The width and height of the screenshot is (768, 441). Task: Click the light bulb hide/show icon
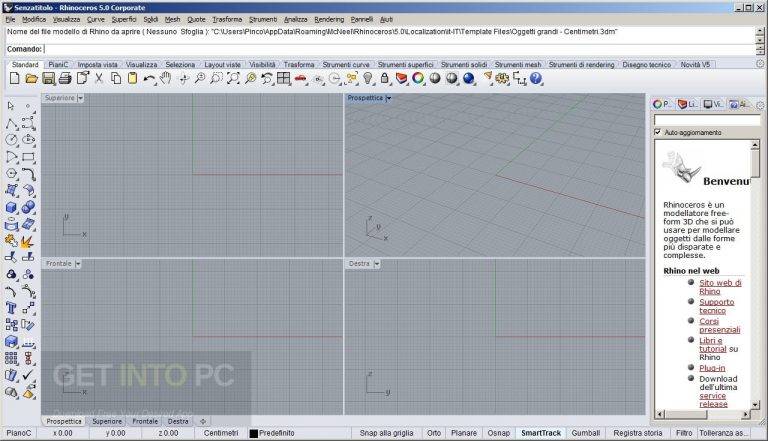click(368, 78)
